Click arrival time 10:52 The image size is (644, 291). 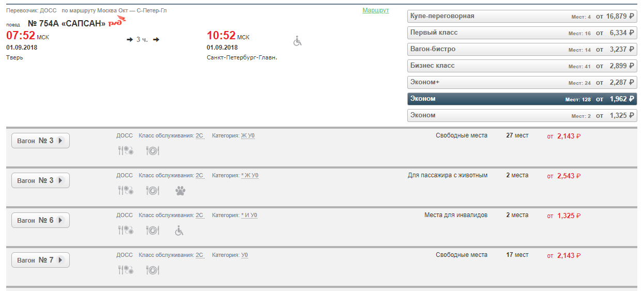click(221, 36)
